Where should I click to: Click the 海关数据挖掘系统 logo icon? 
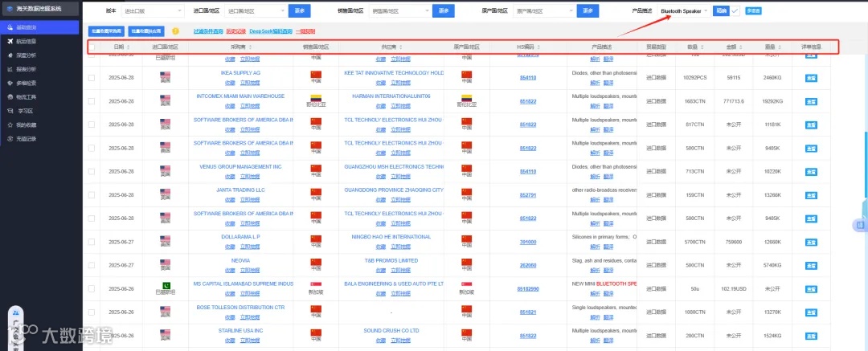(x=10, y=9)
